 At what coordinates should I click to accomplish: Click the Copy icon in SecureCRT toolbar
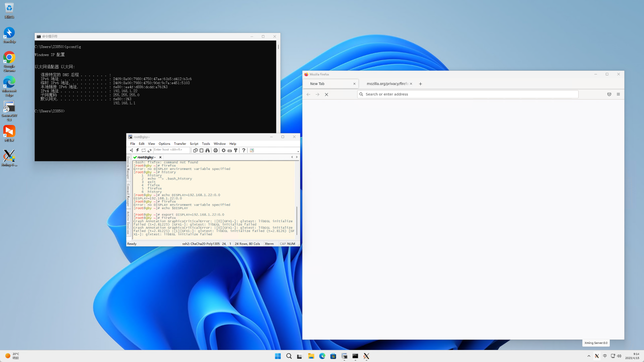click(x=195, y=150)
